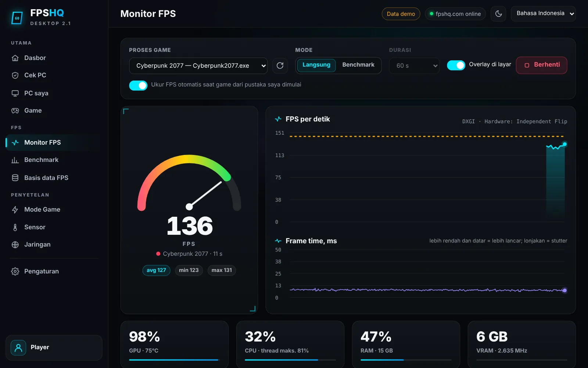This screenshot has height=368, width=588.
Task: Click the GPU 98% usage bar
Action: click(175, 360)
